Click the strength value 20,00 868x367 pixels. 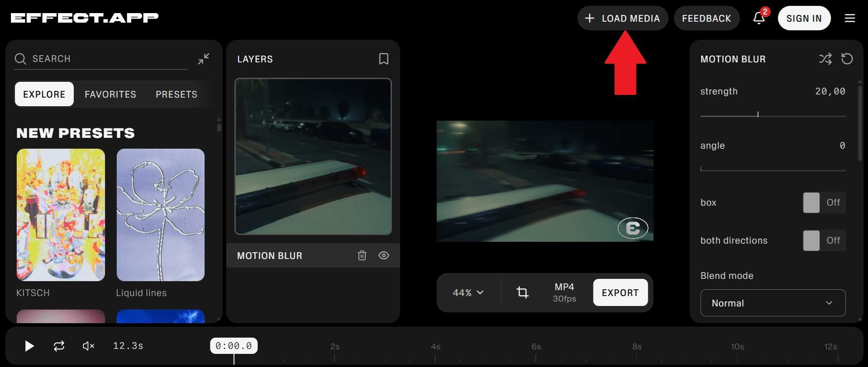pyautogui.click(x=830, y=91)
